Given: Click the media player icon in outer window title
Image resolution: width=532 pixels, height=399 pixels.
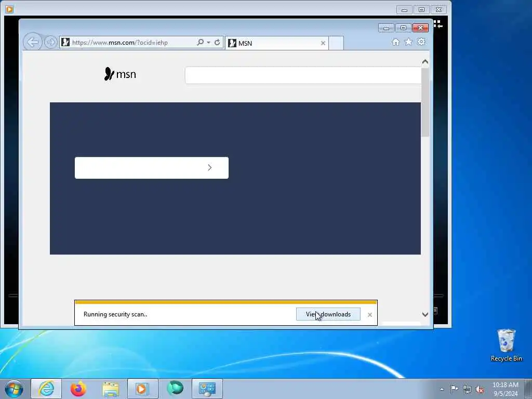Looking at the screenshot, I should point(9,9).
